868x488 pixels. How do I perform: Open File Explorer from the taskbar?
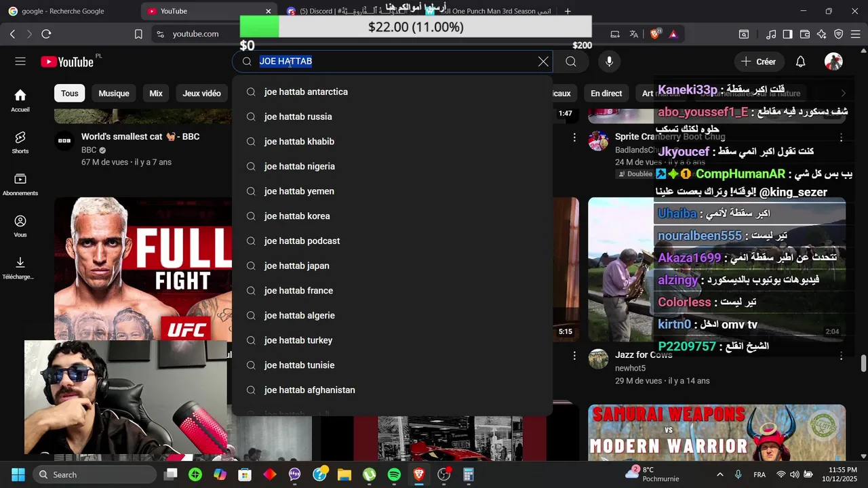(344, 474)
